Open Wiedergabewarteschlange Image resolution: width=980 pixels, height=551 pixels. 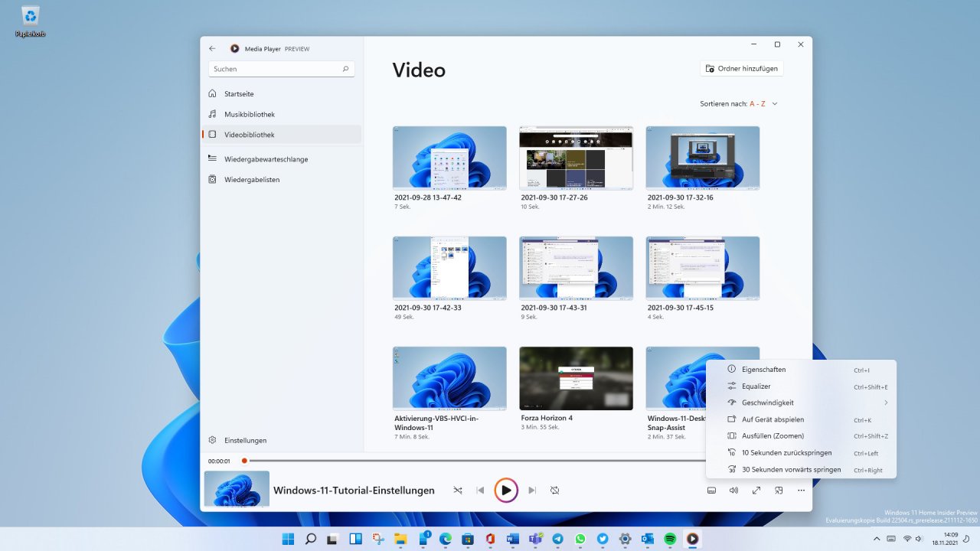coord(281,159)
